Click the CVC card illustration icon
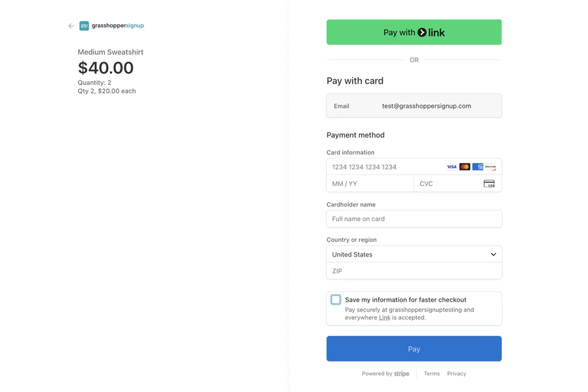This screenshot has height=392, width=588. (490, 183)
